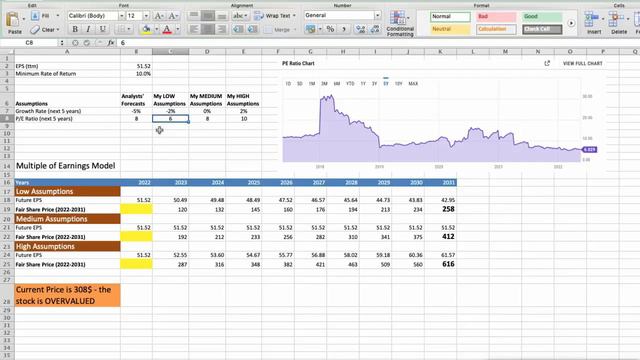Click the Paste clipboard icon
Image resolution: width=640 pixels, height=360 pixels.
[13, 19]
